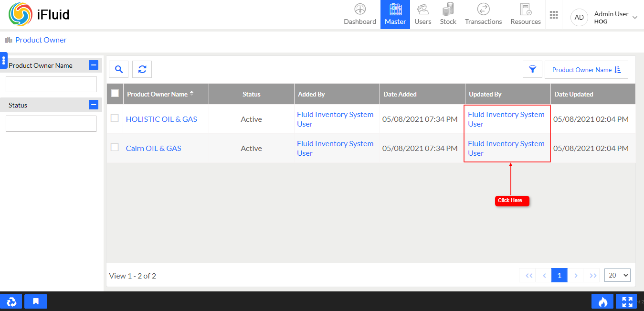This screenshot has width=644, height=311.
Task: Click the Date Updated value in HOLISTIC row
Action: point(591,119)
